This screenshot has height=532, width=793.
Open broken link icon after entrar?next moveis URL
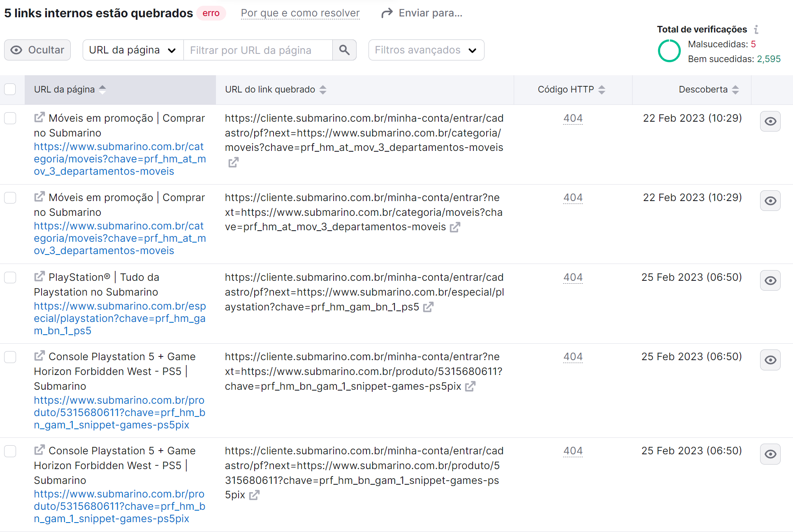pos(455,227)
